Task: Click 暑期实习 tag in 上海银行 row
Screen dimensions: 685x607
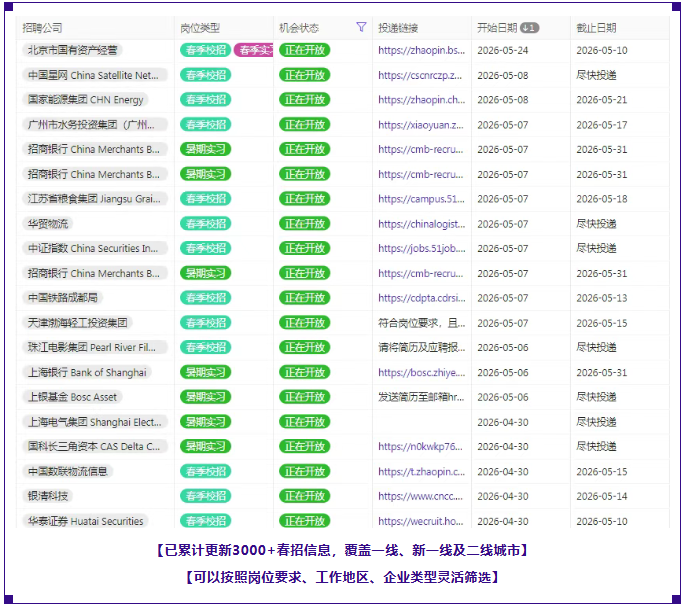Action: 206,372
